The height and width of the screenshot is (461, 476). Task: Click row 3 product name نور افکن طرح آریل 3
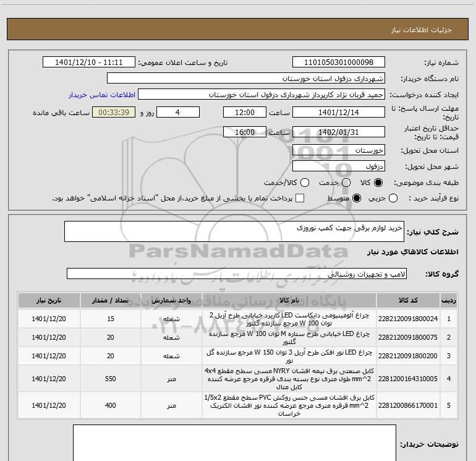(x=289, y=356)
